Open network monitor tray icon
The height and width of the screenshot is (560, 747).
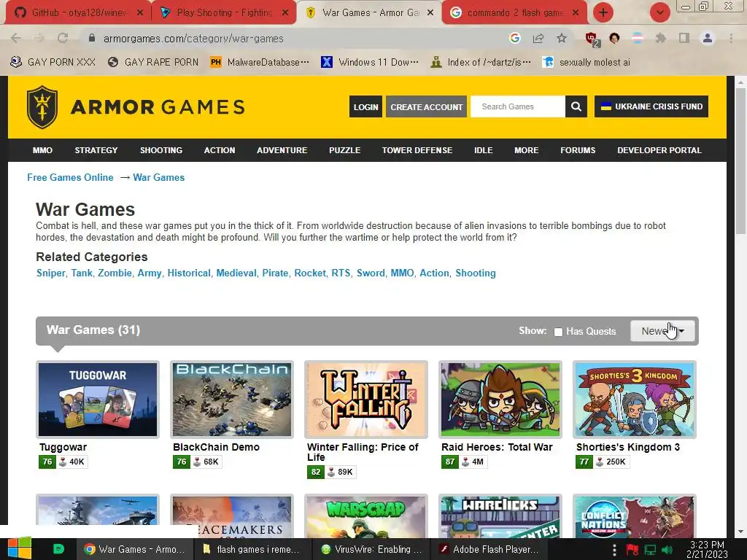tap(650, 550)
